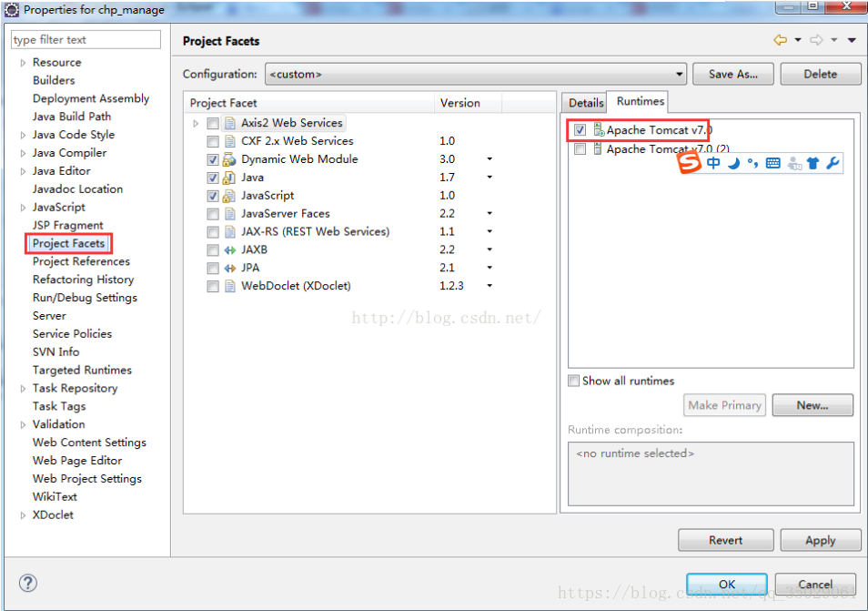The height and width of the screenshot is (611, 868).
Task: Click the skin shirt icon on Sogou bar
Action: 812,163
